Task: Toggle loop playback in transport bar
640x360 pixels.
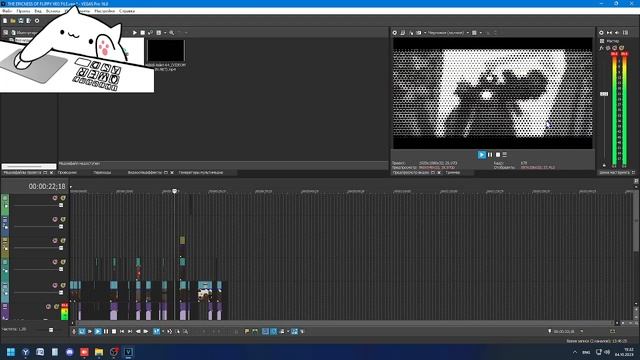Action: 82,331
